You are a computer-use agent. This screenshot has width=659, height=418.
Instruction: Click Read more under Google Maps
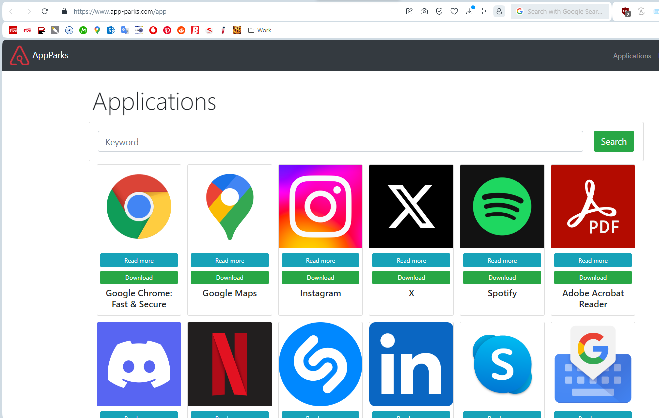(x=229, y=260)
